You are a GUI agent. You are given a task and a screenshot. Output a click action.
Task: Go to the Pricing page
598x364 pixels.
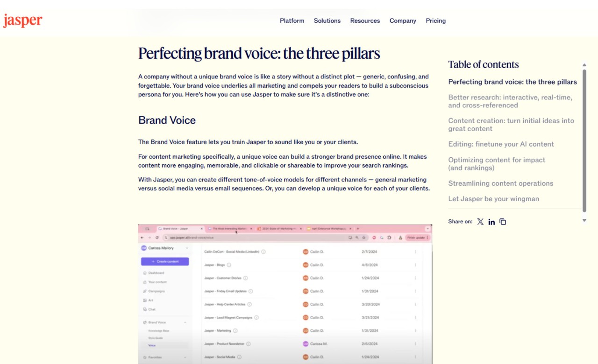435,21
